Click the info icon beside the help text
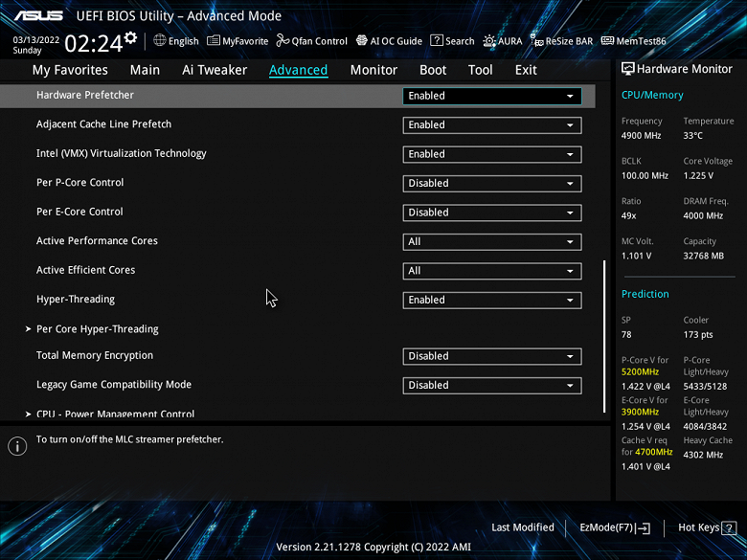Image resolution: width=747 pixels, height=560 pixels. [x=17, y=446]
